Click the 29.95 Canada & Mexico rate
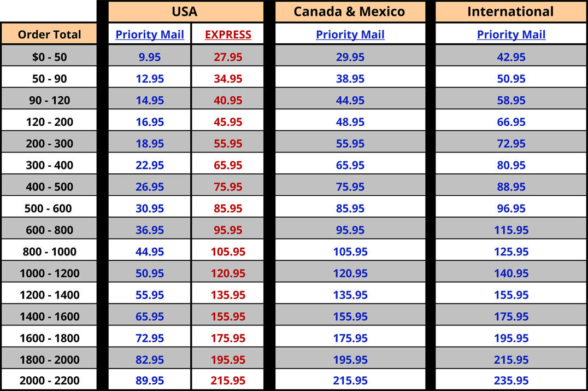The image size is (588, 391). pyautogui.click(x=350, y=57)
